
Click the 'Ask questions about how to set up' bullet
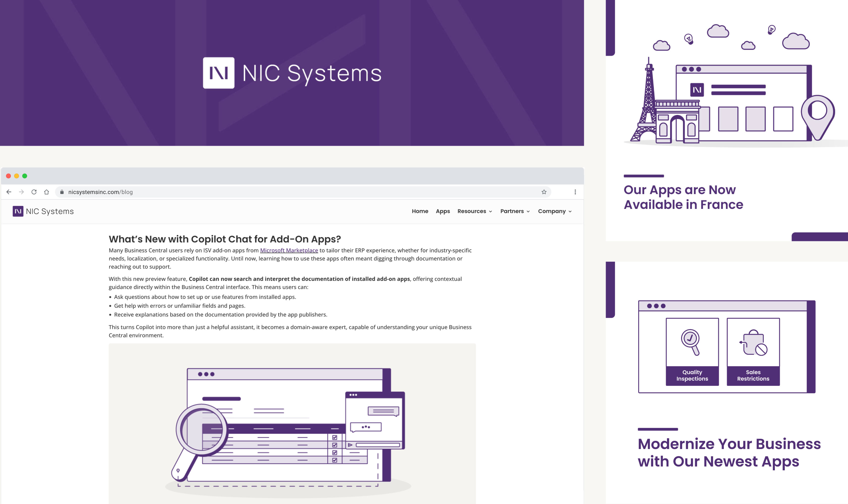pyautogui.click(x=205, y=297)
